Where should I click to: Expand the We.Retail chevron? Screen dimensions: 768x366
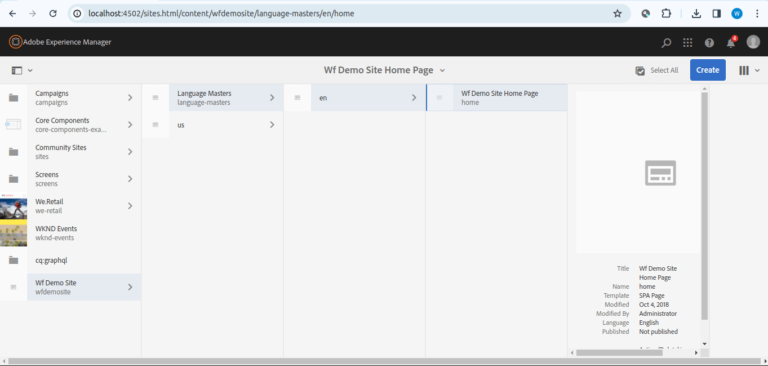[130, 206]
